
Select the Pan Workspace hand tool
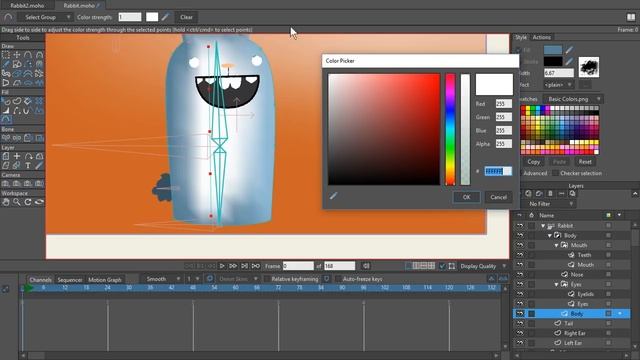[x=6, y=202]
